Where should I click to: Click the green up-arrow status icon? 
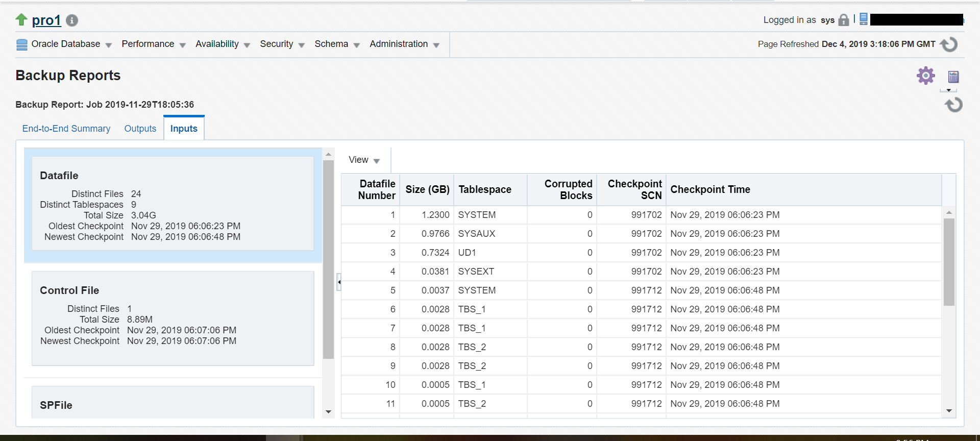(21, 20)
